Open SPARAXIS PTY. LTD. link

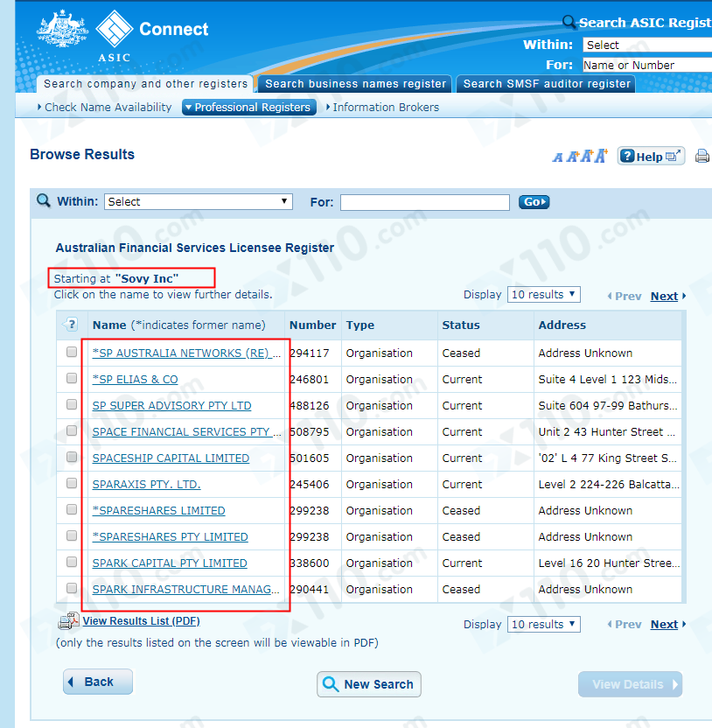coord(147,484)
